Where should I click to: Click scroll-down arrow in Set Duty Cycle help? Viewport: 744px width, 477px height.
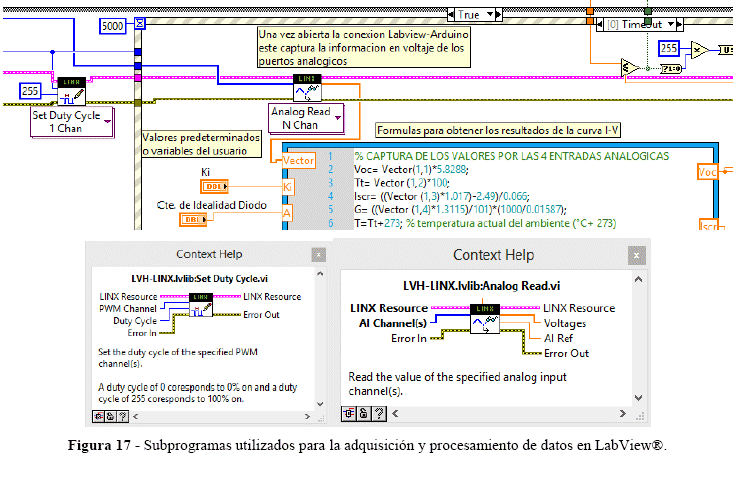click(320, 404)
